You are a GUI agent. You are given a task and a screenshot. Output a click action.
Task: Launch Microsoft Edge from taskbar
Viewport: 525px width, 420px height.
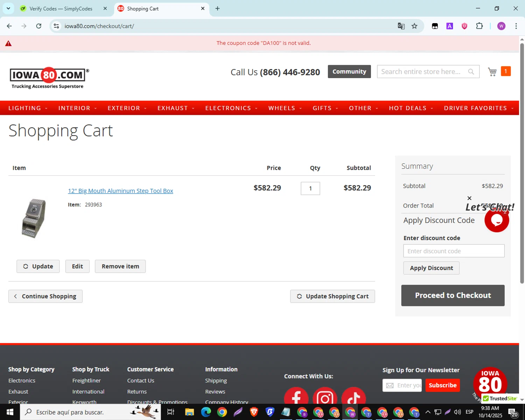(206, 412)
